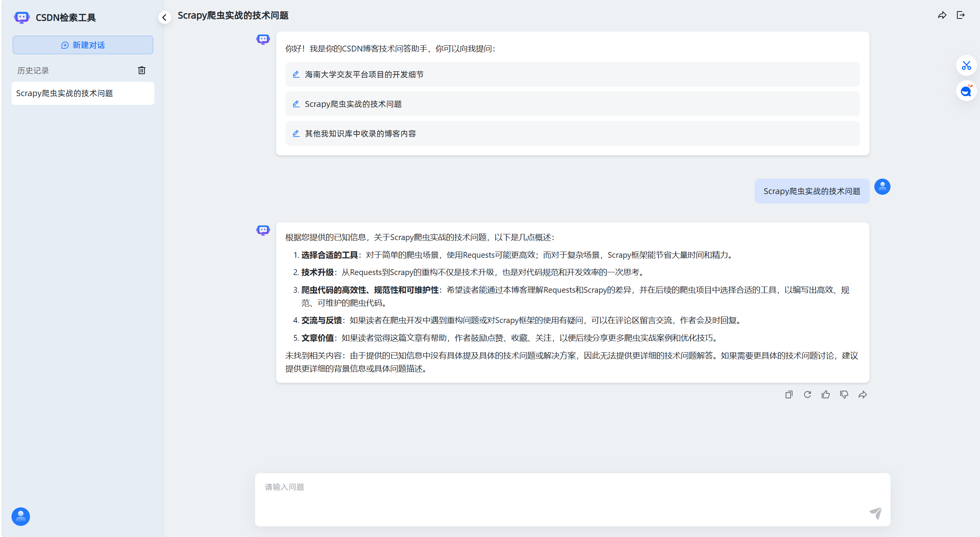Screen dimensions: 980x537
Task: Click the CSDN检索工具 robot logo
Action: pos(22,17)
